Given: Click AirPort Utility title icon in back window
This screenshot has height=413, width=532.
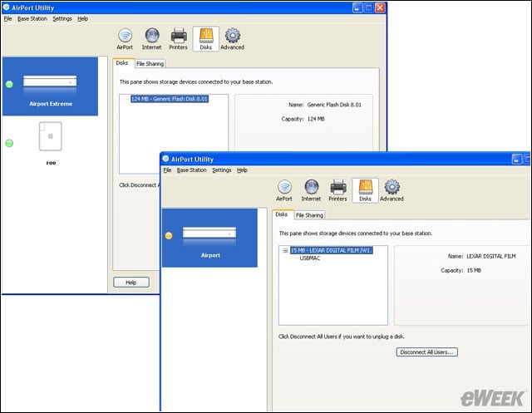Looking at the screenshot, I should pyautogui.click(x=6, y=7).
